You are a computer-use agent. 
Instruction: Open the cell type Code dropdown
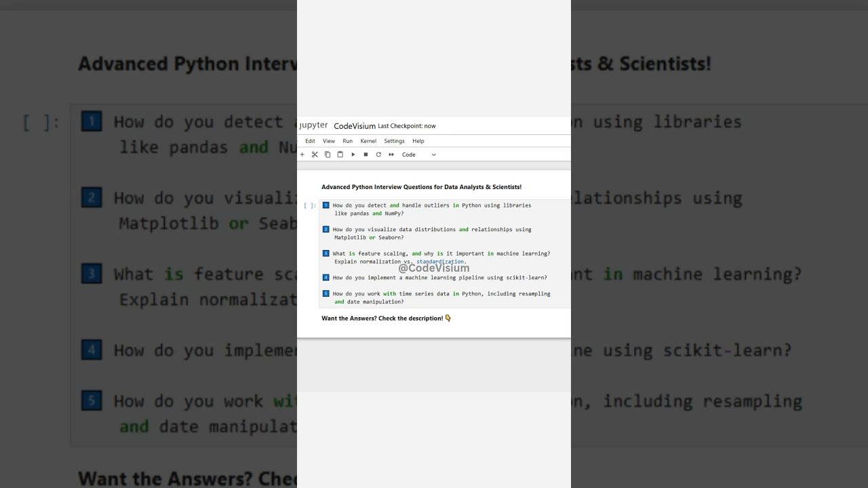419,155
